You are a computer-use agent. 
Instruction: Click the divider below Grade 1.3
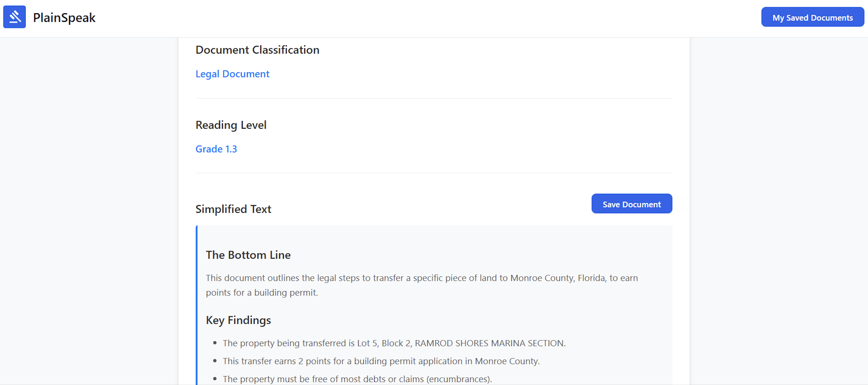coord(434,173)
